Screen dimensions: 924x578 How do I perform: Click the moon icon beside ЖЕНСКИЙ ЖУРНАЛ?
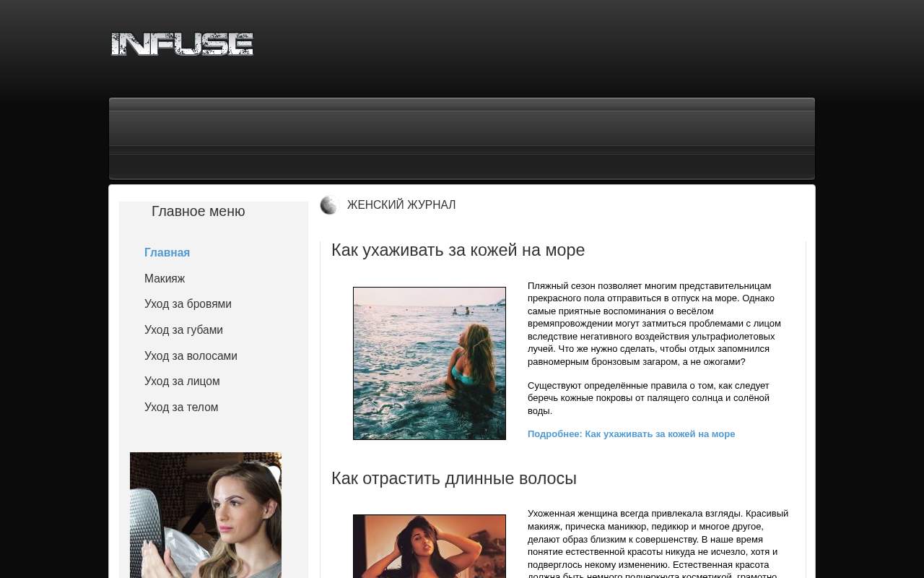[x=329, y=205]
